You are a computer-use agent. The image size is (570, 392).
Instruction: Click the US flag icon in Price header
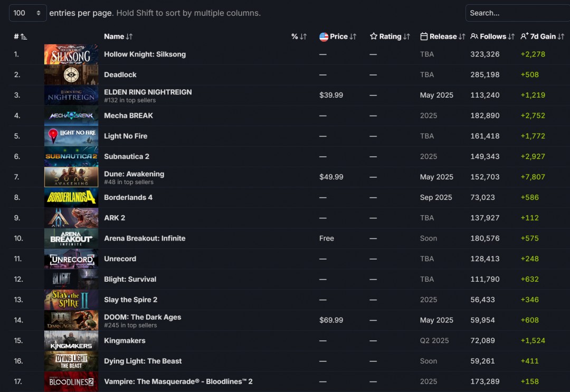click(324, 37)
